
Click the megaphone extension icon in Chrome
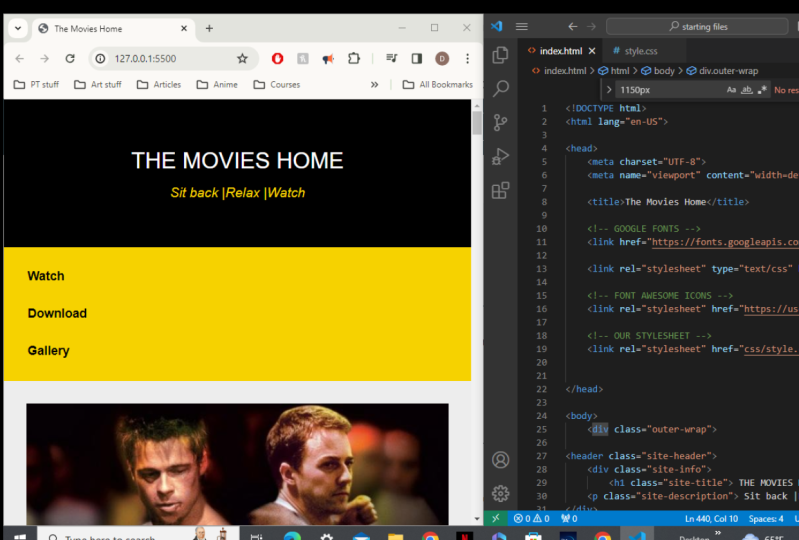click(x=328, y=59)
